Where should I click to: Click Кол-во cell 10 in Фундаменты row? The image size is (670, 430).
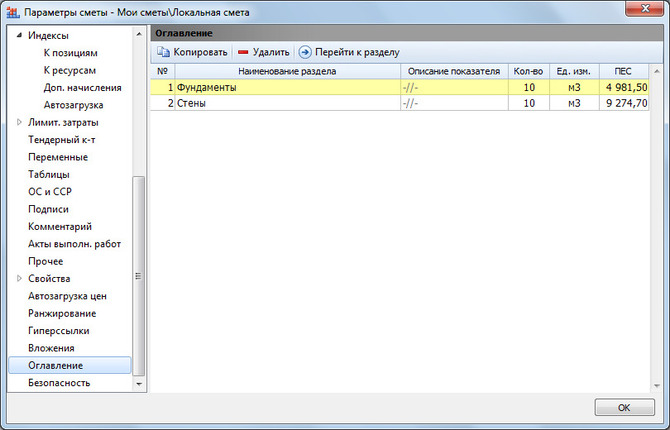point(529,87)
